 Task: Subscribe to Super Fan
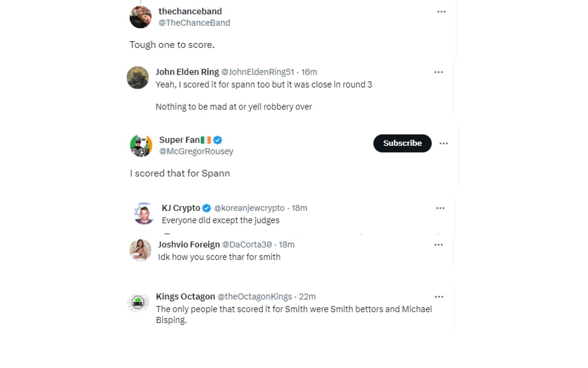coord(402,143)
